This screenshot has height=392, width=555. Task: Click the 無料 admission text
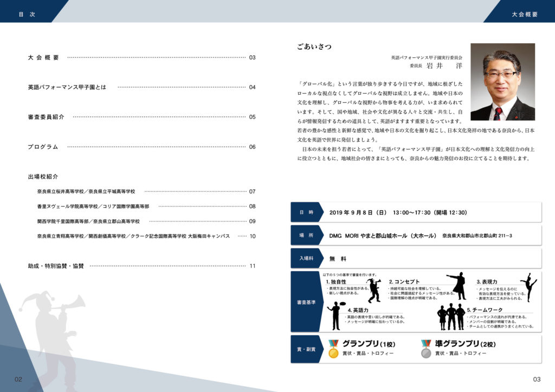(338, 259)
